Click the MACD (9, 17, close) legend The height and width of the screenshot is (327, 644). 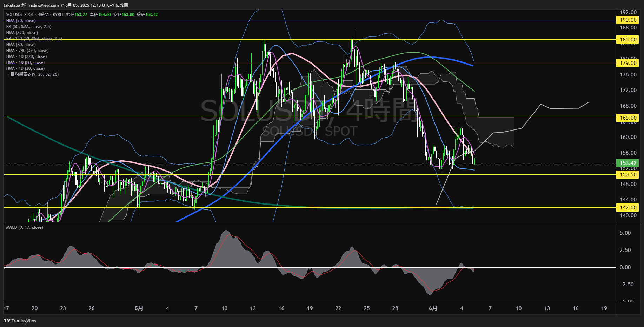(x=25, y=227)
